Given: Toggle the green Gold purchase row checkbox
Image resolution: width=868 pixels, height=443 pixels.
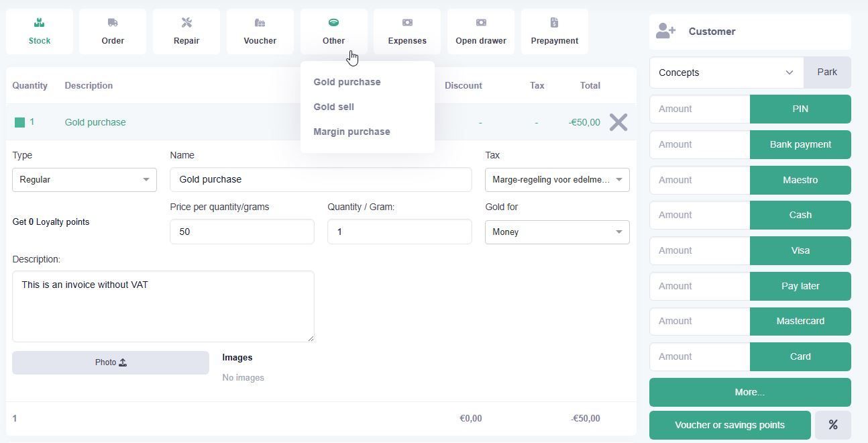Looking at the screenshot, I should click(20, 122).
